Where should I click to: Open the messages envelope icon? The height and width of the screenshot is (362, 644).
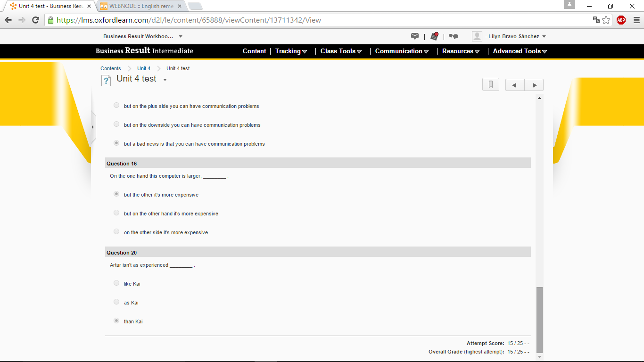tap(415, 36)
